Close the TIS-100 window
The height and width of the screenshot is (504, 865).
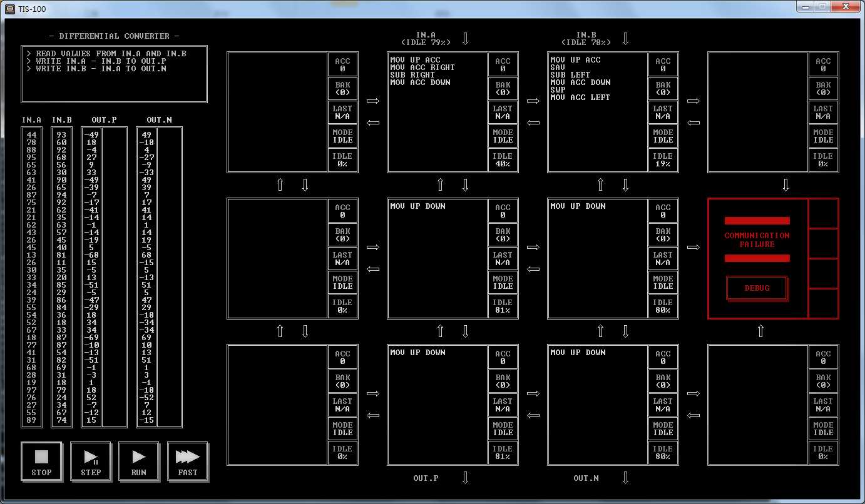845,6
